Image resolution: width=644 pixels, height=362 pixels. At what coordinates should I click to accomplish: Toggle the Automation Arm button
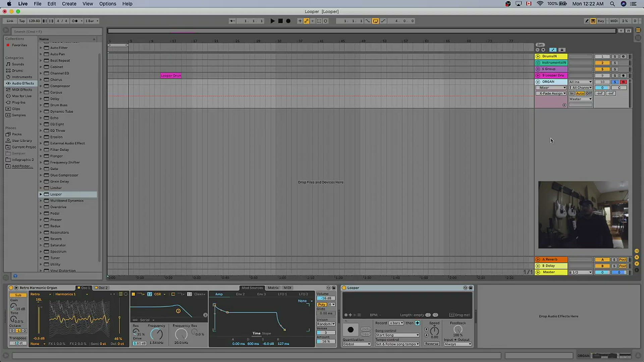click(306, 21)
